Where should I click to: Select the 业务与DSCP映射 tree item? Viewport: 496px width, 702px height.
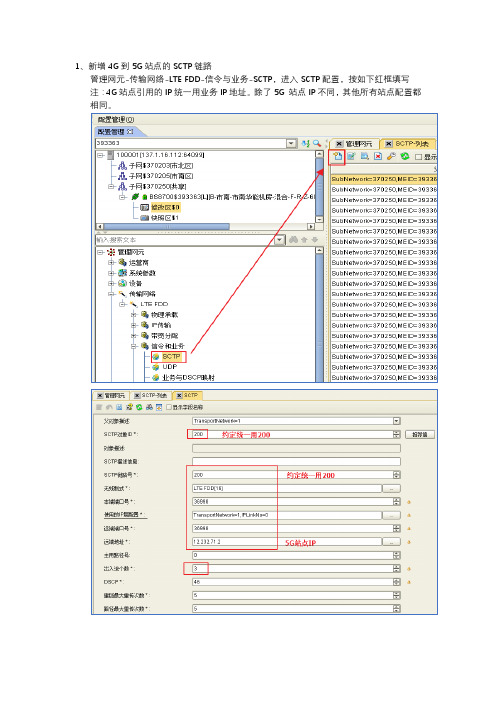click(x=188, y=377)
